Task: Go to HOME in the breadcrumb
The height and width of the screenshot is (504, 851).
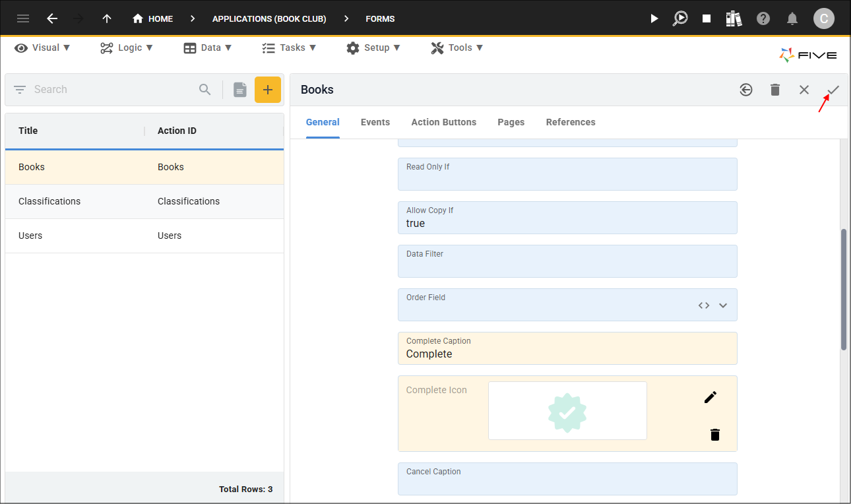Action: click(x=152, y=18)
